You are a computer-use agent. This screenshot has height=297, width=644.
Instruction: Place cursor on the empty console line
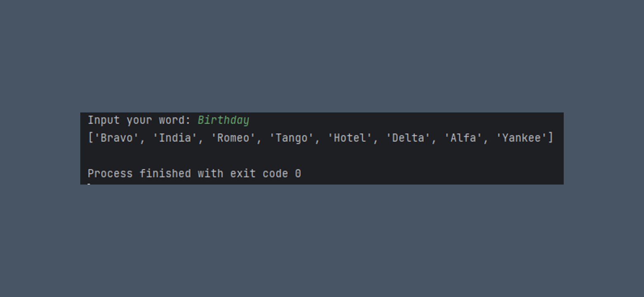pyautogui.click(x=322, y=156)
